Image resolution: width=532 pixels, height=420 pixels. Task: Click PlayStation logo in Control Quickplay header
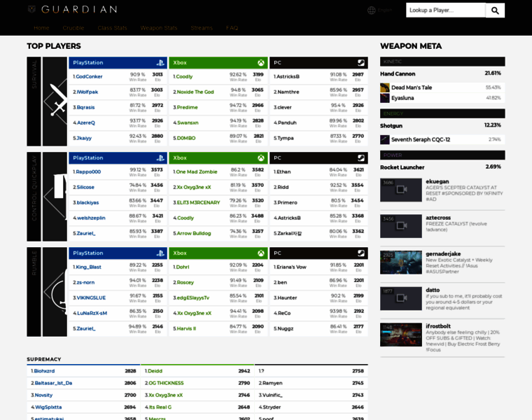tap(160, 158)
